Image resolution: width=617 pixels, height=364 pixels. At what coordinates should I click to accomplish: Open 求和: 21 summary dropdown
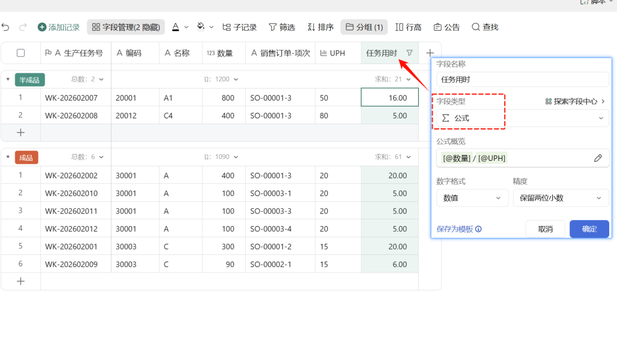[x=393, y=79]
